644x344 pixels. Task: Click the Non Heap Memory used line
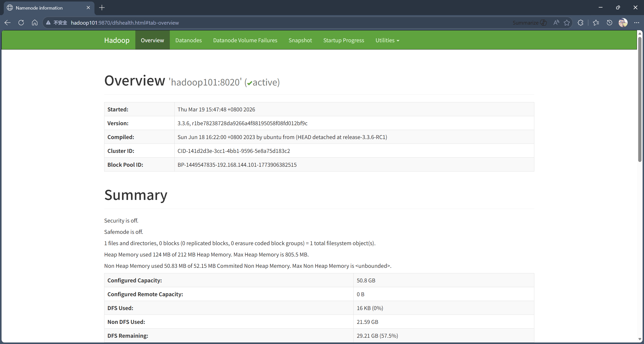click(248, 266)
